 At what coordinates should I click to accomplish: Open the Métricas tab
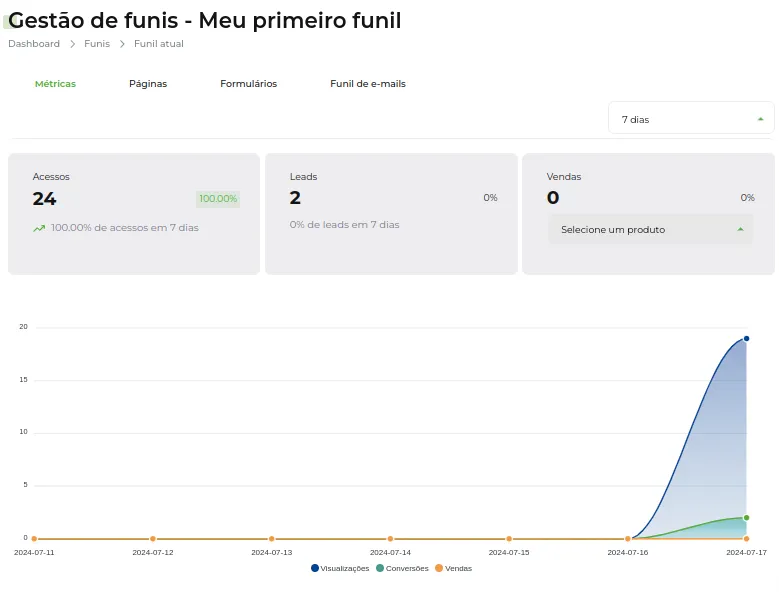(x=55, y=83)
